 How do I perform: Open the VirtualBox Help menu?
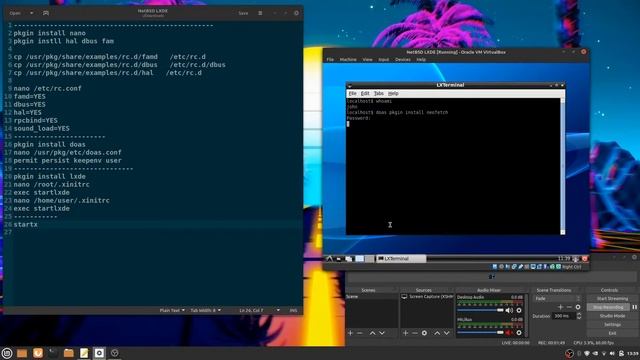(x=421, y=60)
